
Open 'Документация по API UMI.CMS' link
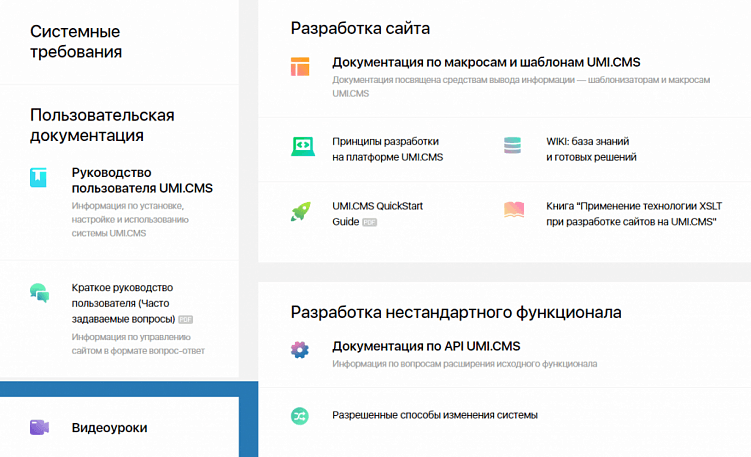[x=426, y=346]
